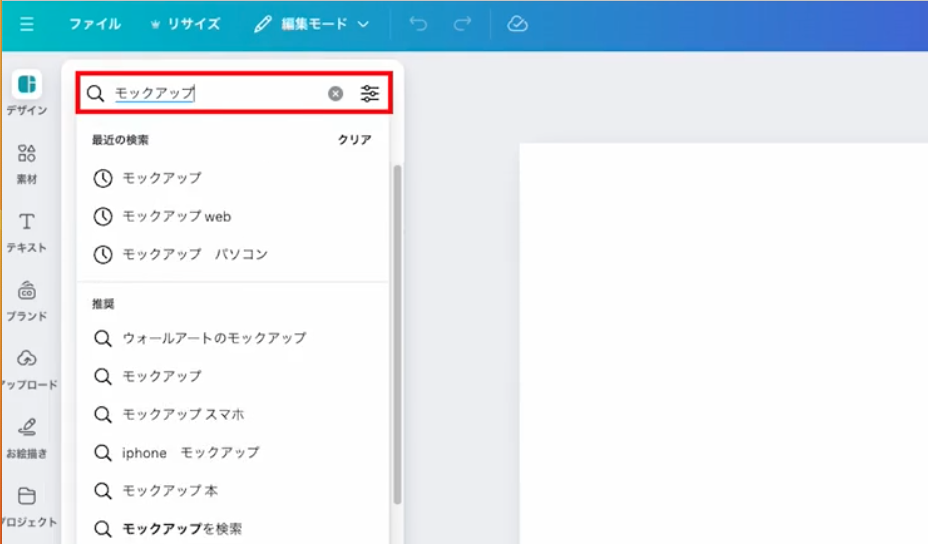The height and width of the screenshot is (544, 928).
Task: Click the blank white design canvas
Action: (x=723, y=343)
